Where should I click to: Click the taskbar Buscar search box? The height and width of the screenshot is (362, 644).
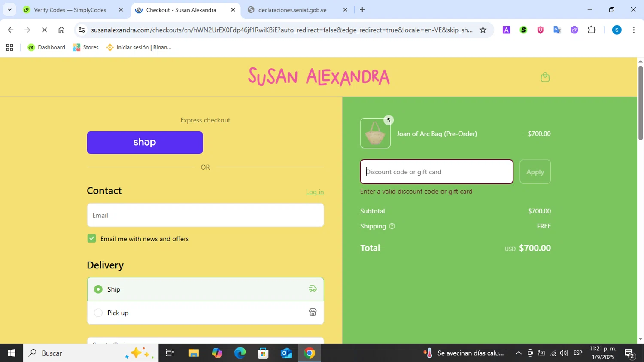coord(90,353)
